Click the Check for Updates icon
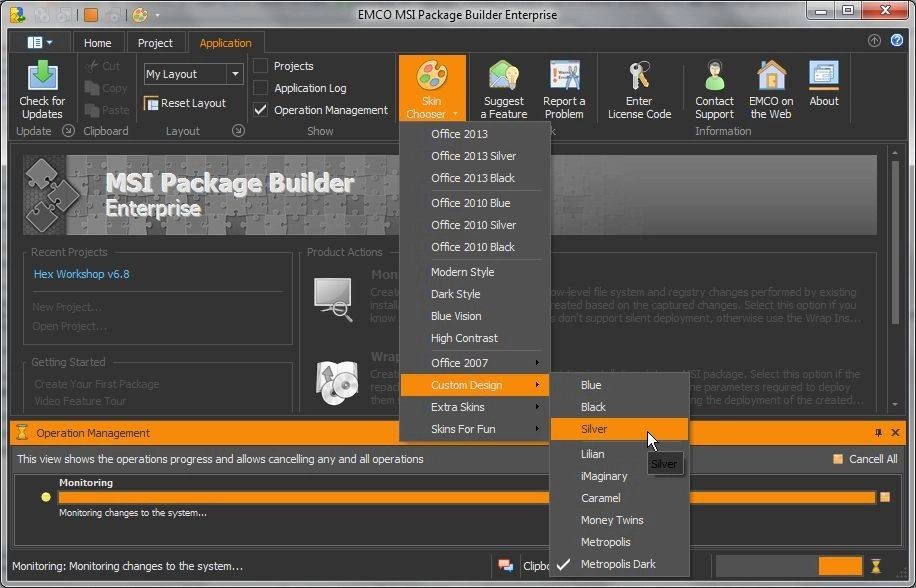The image size is (916, 588). (42, 76)
